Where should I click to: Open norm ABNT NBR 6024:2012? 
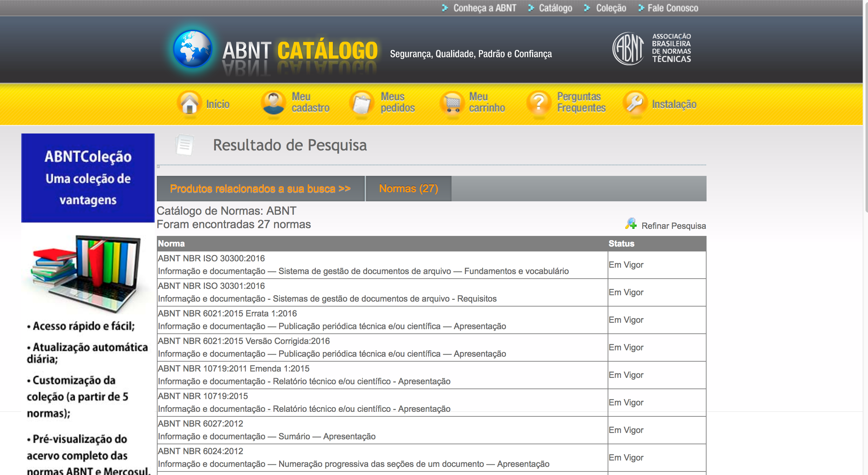click(201, 451)
